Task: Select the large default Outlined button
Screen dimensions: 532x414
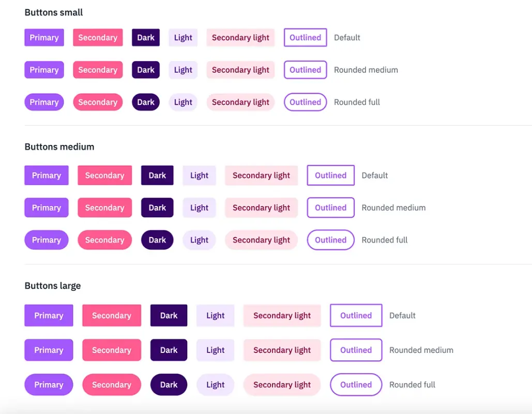Action: pyautogui.click(x=356, y=316)
